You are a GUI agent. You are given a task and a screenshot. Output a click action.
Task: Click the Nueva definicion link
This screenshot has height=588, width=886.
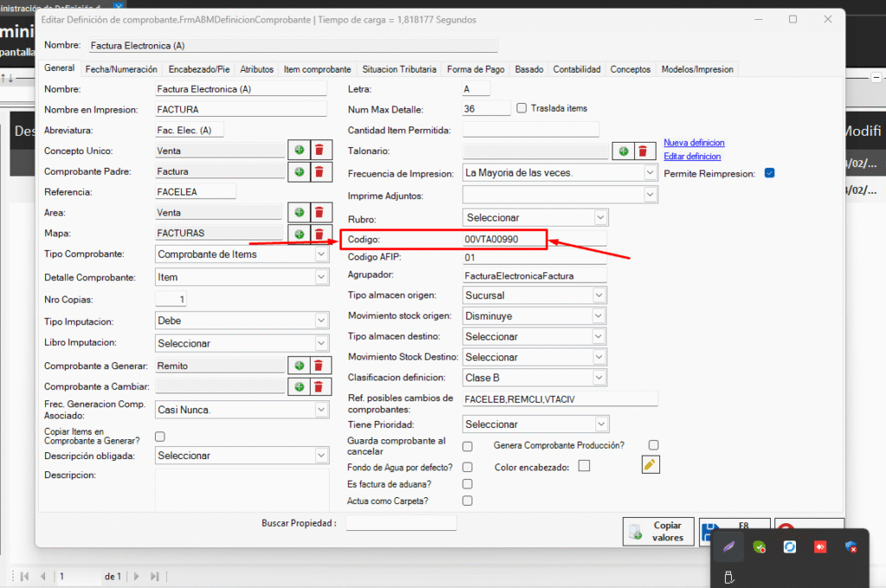(694, 143)
